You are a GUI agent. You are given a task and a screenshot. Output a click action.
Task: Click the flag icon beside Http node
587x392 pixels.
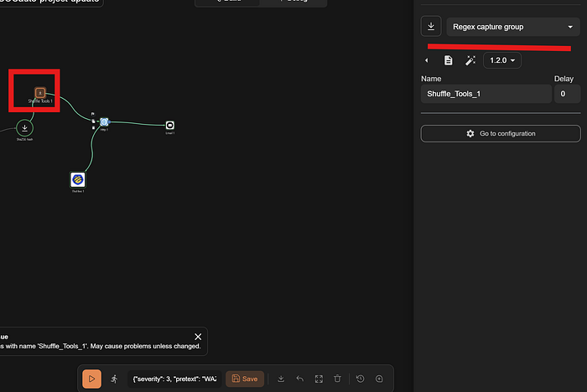click(x=93, y=114)
